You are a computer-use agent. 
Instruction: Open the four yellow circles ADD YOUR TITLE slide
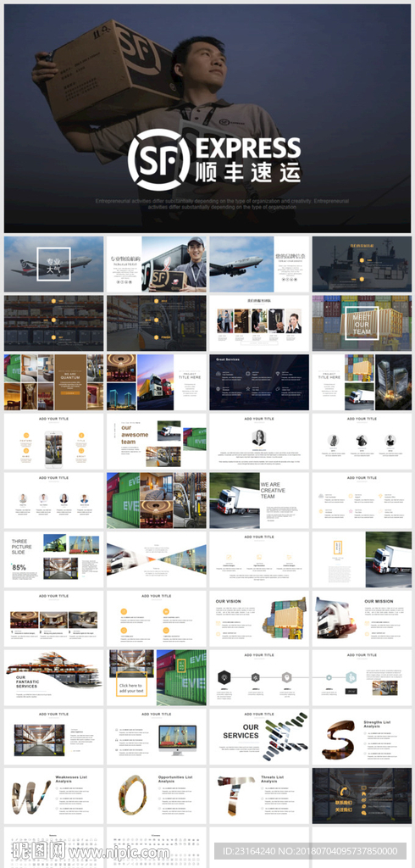pyautogui.click(x=157, y=619)
